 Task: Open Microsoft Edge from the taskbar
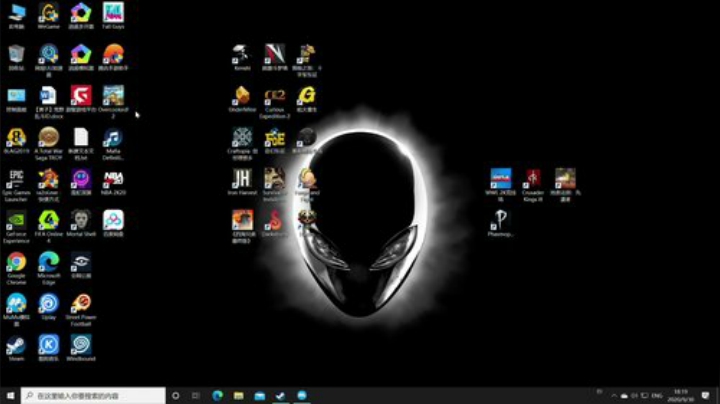click(218, 395)
